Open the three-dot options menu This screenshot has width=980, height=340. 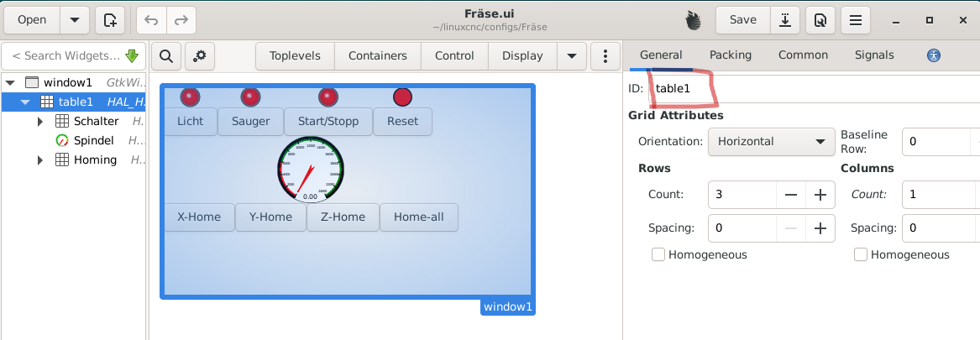pyautogui.click(x=605, y=56)
